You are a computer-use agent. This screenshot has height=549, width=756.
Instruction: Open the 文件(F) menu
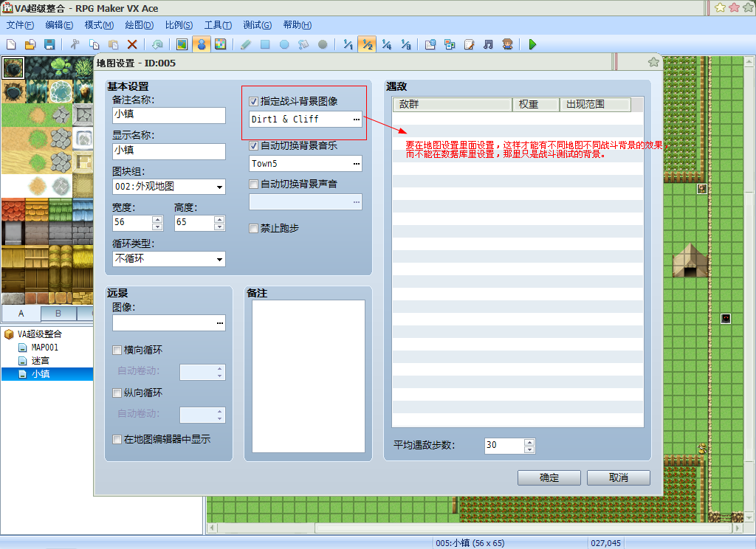pyautogui.click(x=20, y=25)
